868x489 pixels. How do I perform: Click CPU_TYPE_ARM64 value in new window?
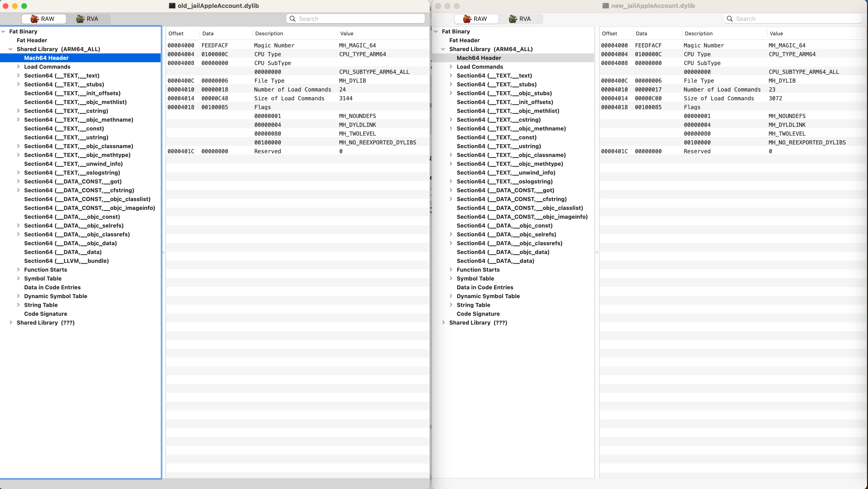[792, 54]
